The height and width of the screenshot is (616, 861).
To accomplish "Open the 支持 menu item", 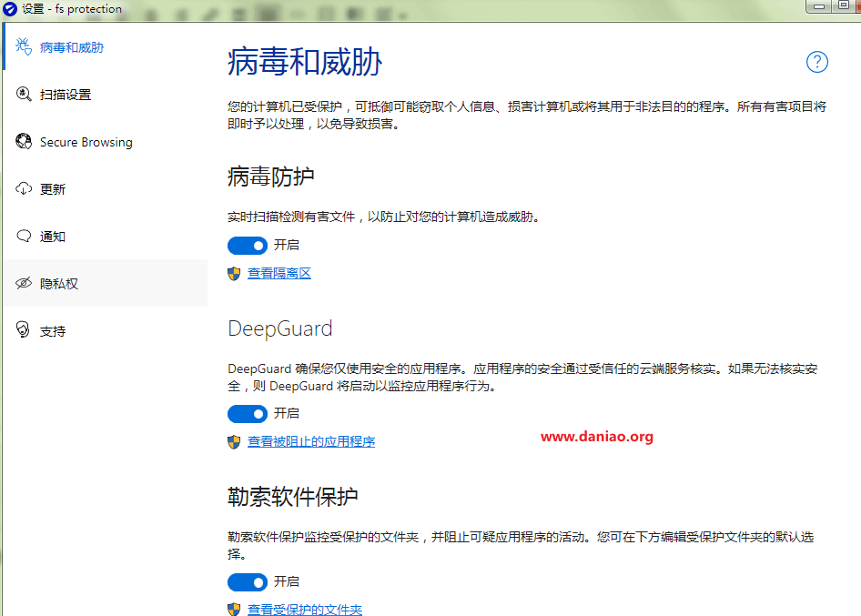I will 105,331.
